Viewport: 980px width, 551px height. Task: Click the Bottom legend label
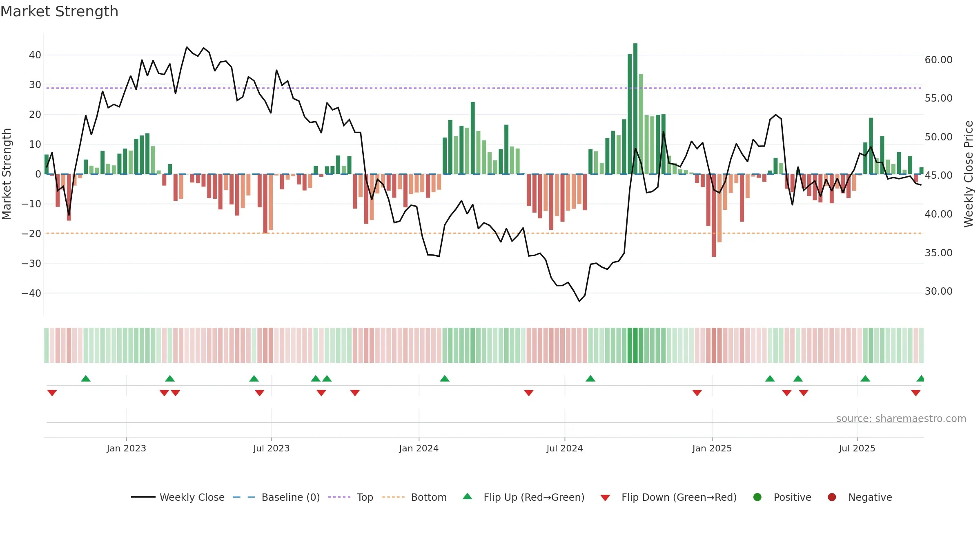pos(429,497)
